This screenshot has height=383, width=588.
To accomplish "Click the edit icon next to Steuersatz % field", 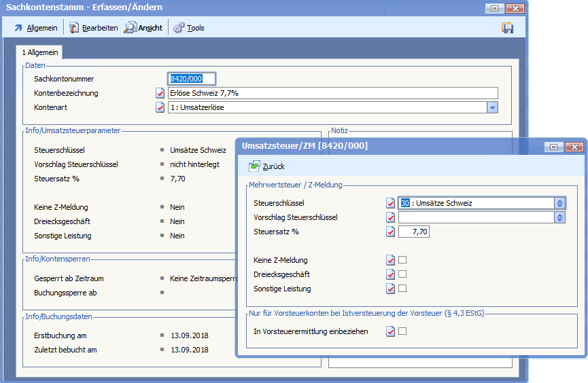I will (x=390, y=232).
